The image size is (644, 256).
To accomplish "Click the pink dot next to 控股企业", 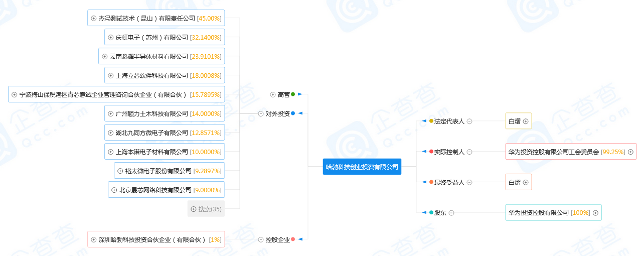I will pos(293,239).
